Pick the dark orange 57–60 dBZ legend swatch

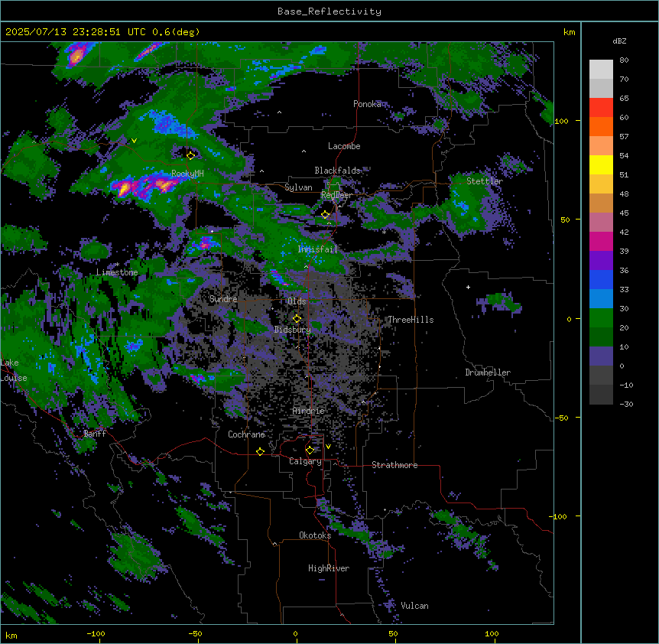pos(601,126)
